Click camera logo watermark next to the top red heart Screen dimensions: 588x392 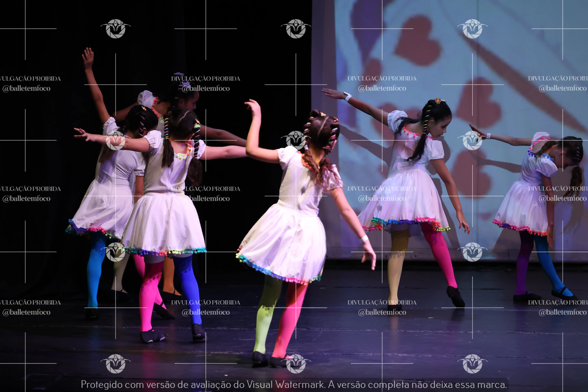coord(472,29)
